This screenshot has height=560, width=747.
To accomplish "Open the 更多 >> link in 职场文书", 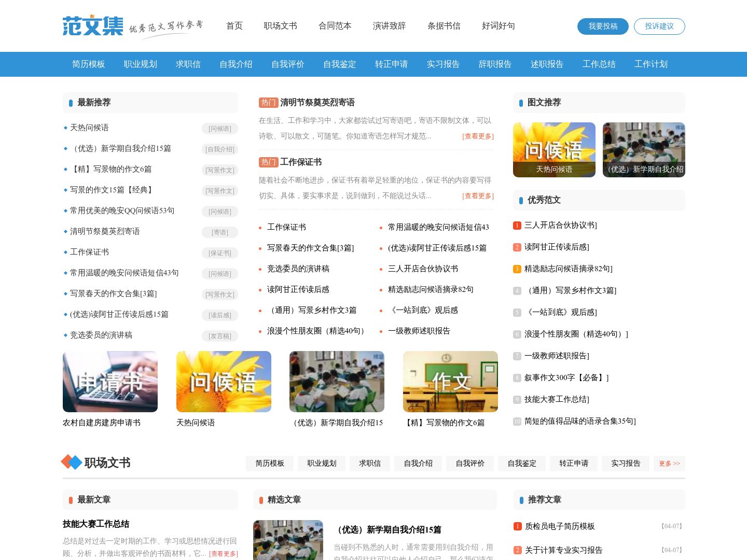I will tap(669, 464).
